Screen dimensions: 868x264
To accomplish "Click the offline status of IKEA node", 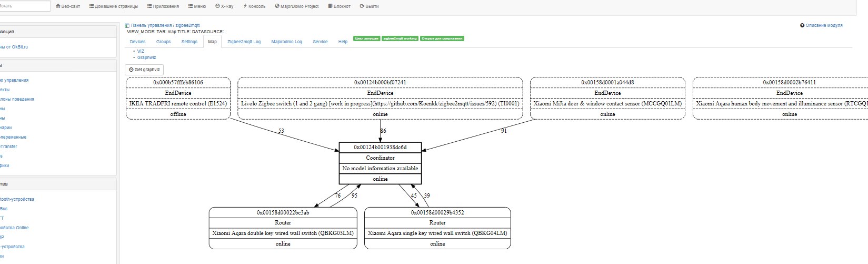I will 178,114.
